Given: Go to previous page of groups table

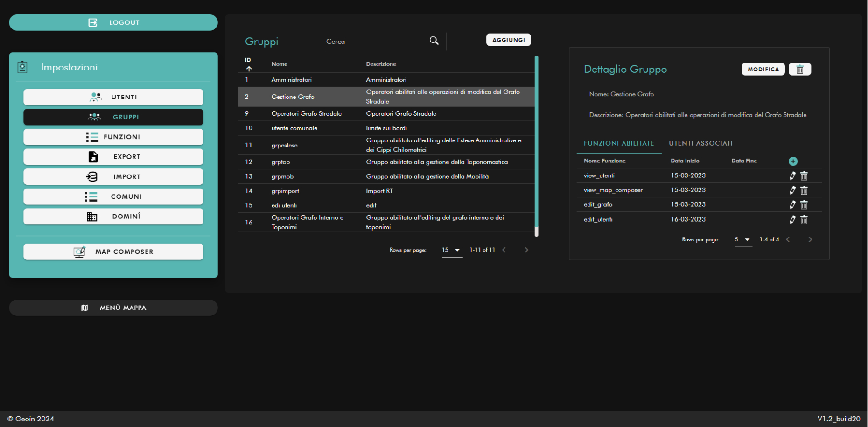Looking at the screenshot, I should pyautogui.click(x=504, y=250).
